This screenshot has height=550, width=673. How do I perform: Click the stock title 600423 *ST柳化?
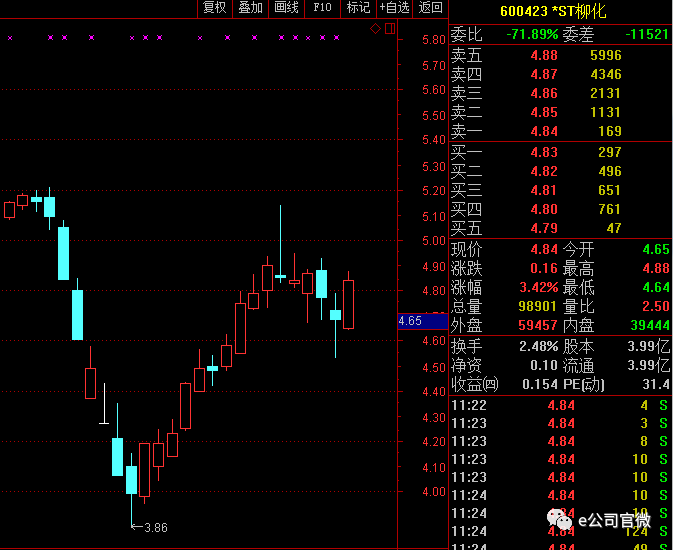(552, 11)
